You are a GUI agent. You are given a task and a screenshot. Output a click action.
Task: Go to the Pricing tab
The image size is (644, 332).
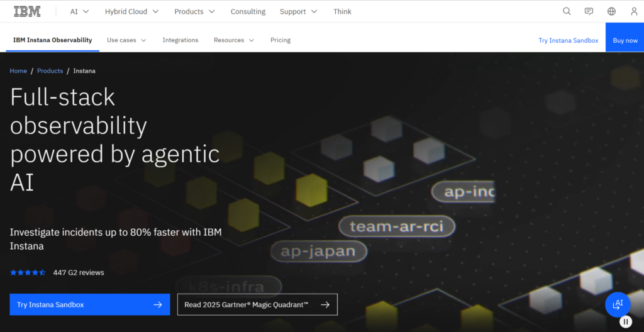pos(280,40)
